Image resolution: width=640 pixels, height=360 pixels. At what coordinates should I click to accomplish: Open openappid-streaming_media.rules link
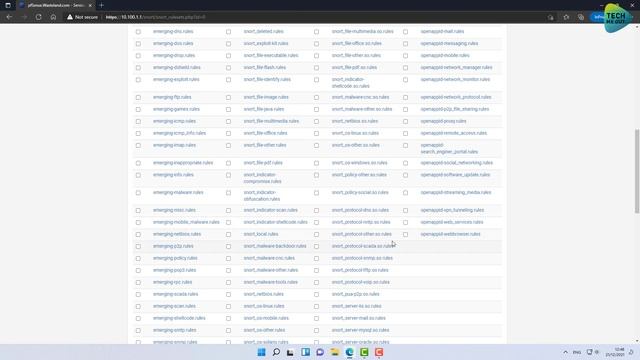456,193
